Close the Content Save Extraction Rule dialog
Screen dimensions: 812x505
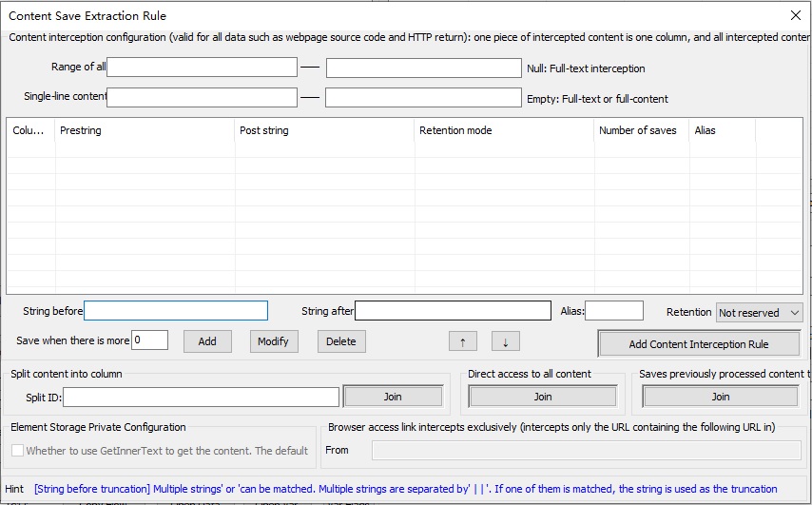click(796, 15)
